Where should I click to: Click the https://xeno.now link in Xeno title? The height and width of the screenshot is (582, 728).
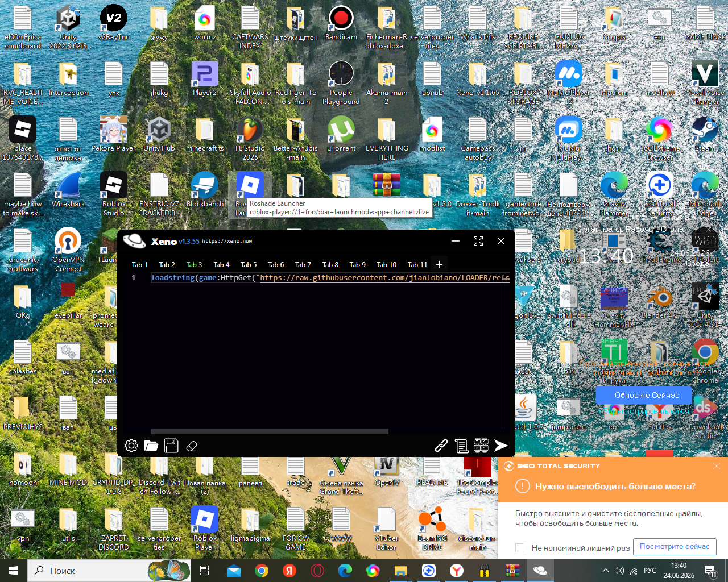[x=227, y=241]
